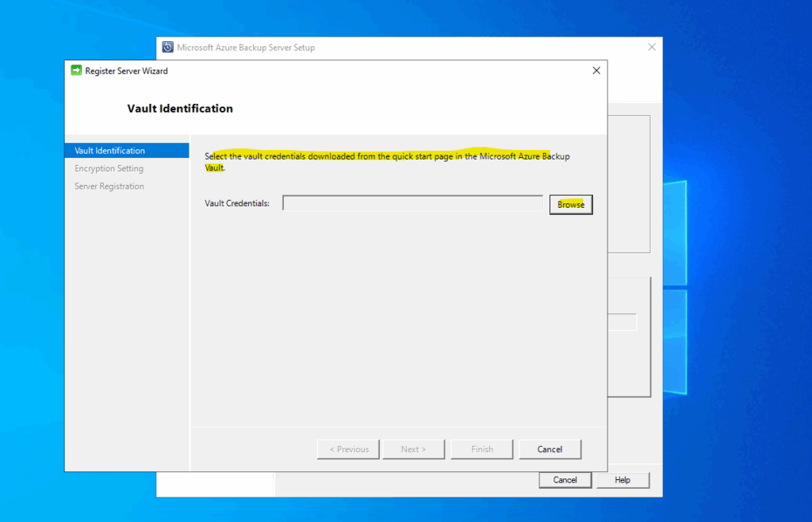Viewport: 812px width, 522px height.
Task: Click the Browse button for vault credentials
Action: (571, 205)
